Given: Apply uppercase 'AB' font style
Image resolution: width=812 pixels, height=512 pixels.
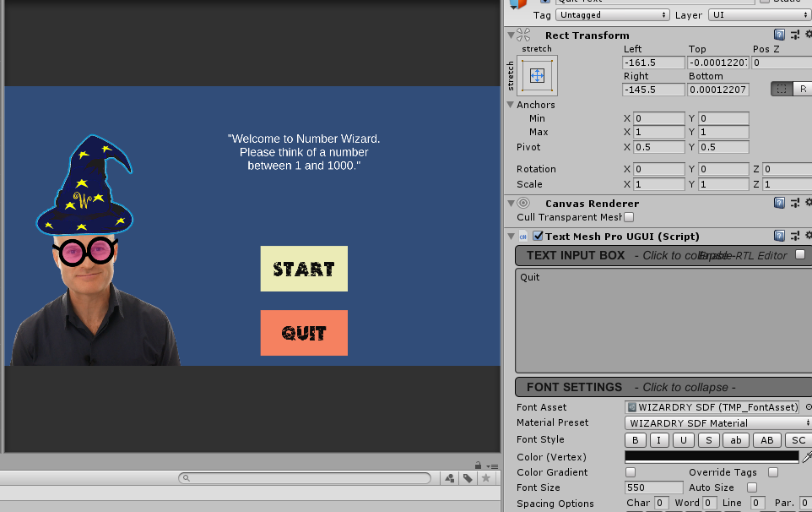Looking at the screenshot, I should click(766, 439).
